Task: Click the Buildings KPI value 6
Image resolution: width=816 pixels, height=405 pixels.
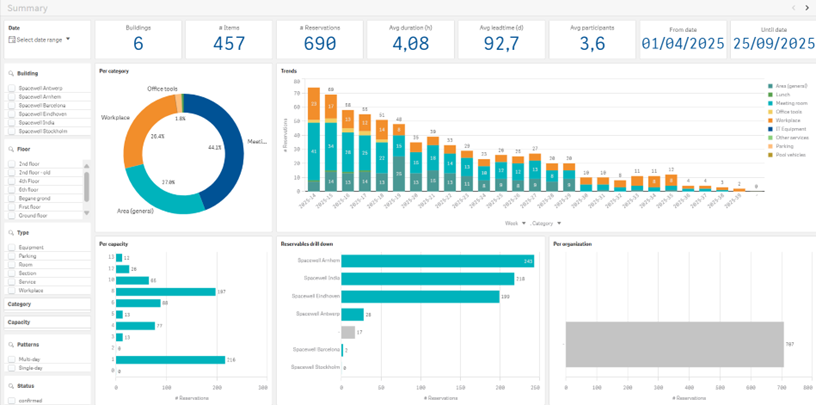Action: pos(138,44)
